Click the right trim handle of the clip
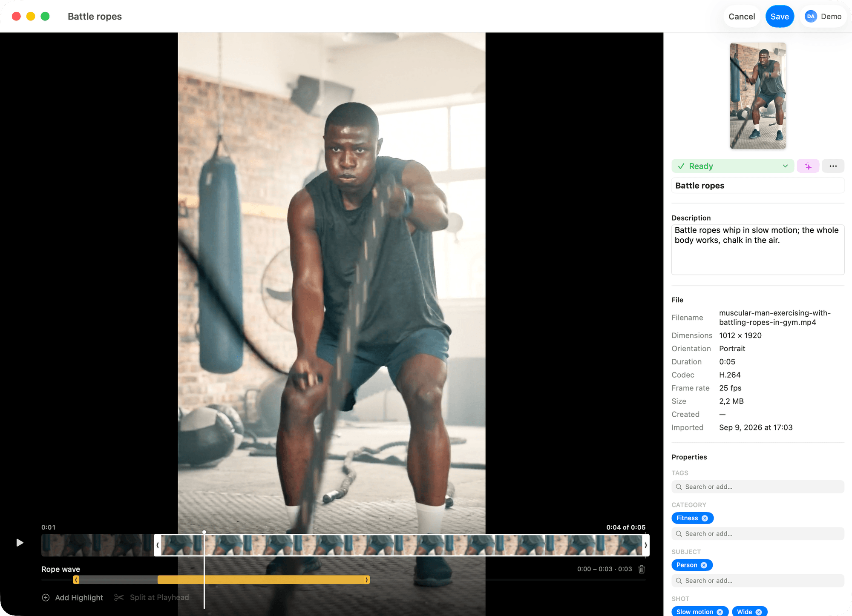Image resolution: width=852 pixels, height=616 pixels. coord(646,545)
